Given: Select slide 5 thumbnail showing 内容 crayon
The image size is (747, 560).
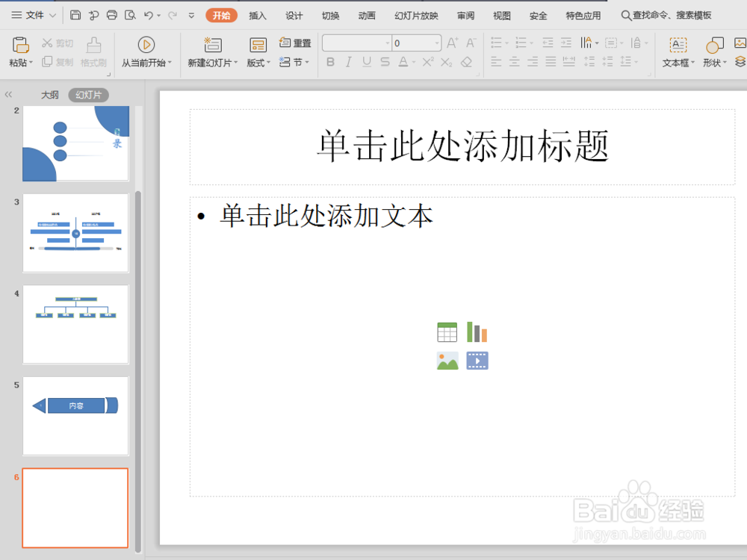Looking at the screenshot, I should (75, 417).
